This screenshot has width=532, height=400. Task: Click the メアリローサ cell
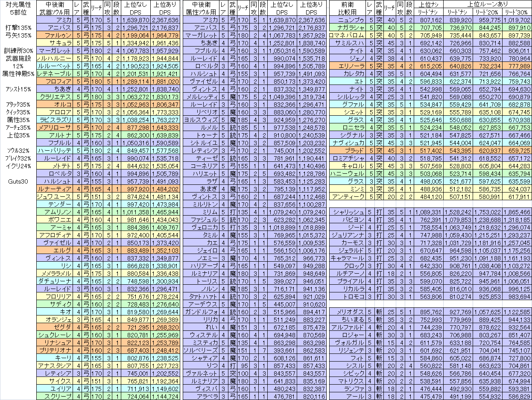55,128
